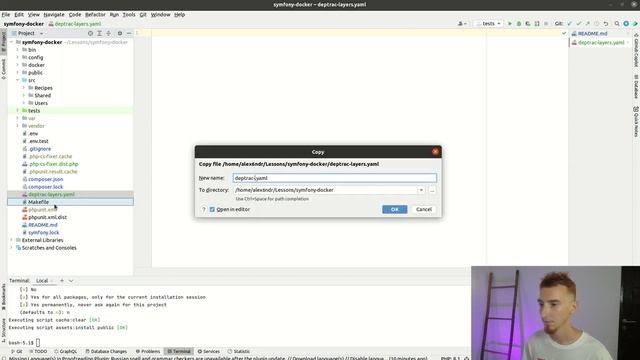Viewport: 640px width, 360px height.
Task: Run with coverage icon in toolbar
Action: pyautogui.click(x=528, y=24)
